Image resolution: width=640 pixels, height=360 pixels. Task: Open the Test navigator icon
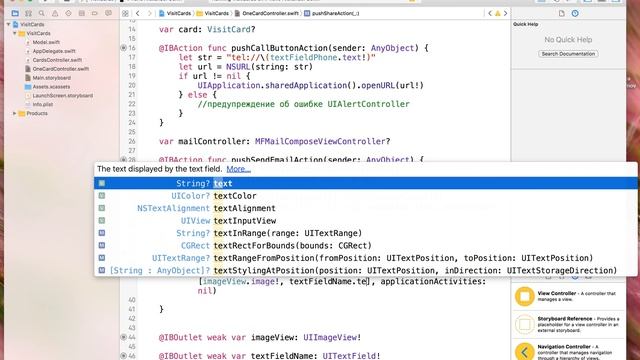tap(68, 13)
